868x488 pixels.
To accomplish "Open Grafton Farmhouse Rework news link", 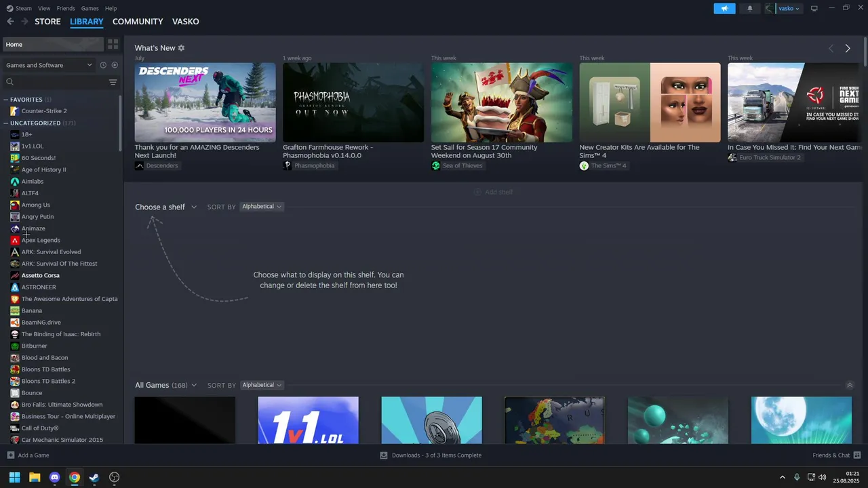I will click(x=328, y=151).
